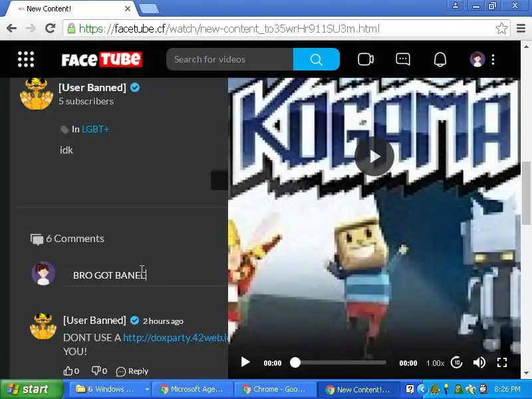Screen dimensions: 532x399
Task: Click the 5 subscribers text
Action: coord(86,101)
